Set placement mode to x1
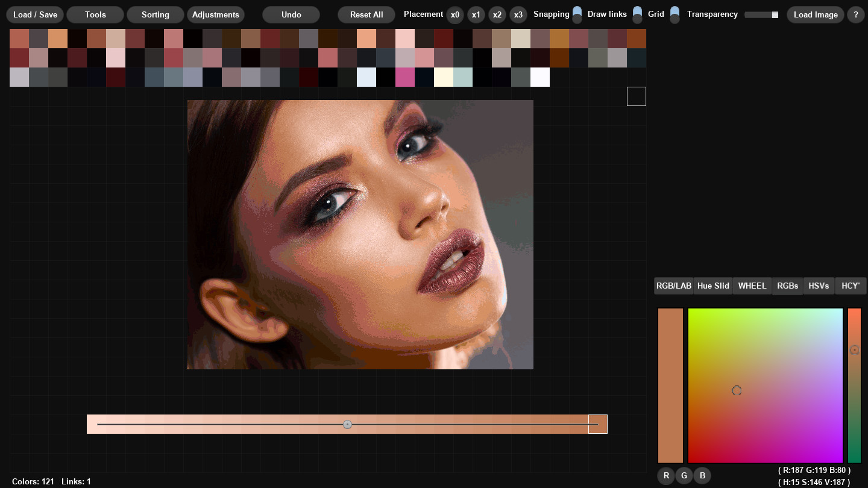 click(x=476, y=14)
